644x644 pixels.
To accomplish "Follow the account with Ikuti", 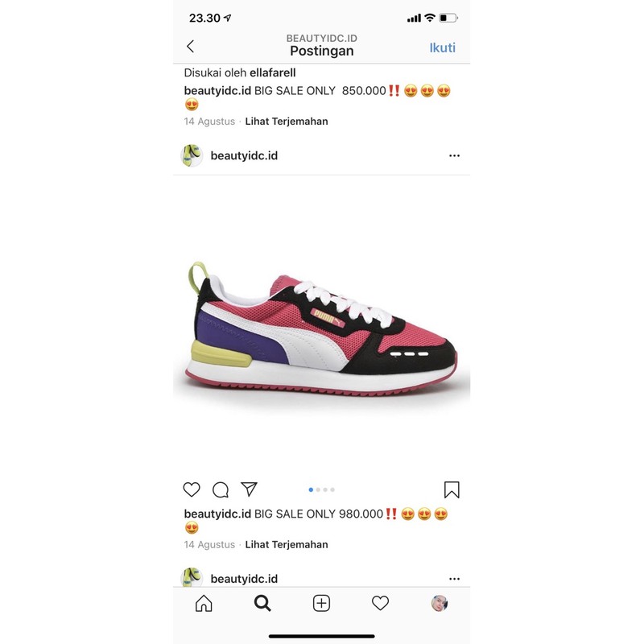I will [x=442, y=47].
